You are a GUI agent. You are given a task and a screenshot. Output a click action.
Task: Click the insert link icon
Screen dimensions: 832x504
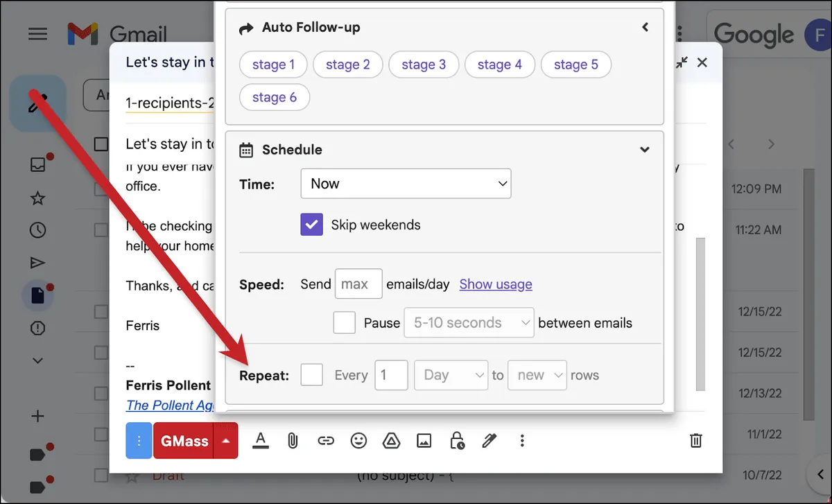[326, 440]
